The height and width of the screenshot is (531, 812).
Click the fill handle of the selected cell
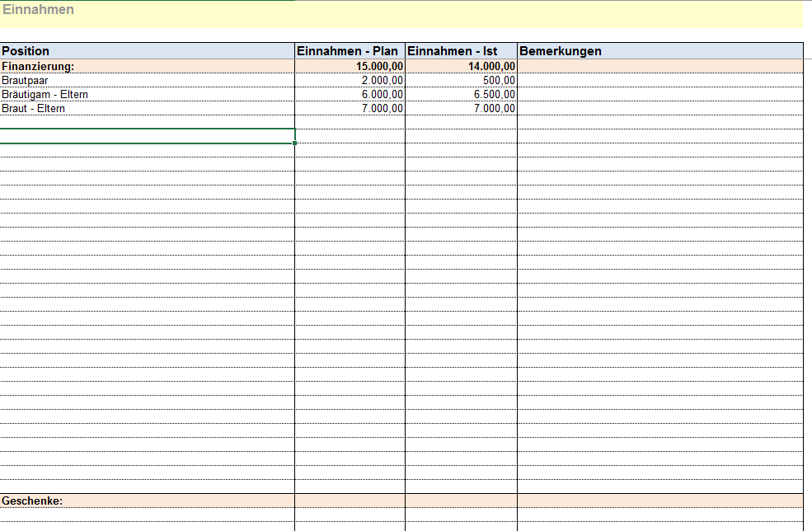click(294, 143)
